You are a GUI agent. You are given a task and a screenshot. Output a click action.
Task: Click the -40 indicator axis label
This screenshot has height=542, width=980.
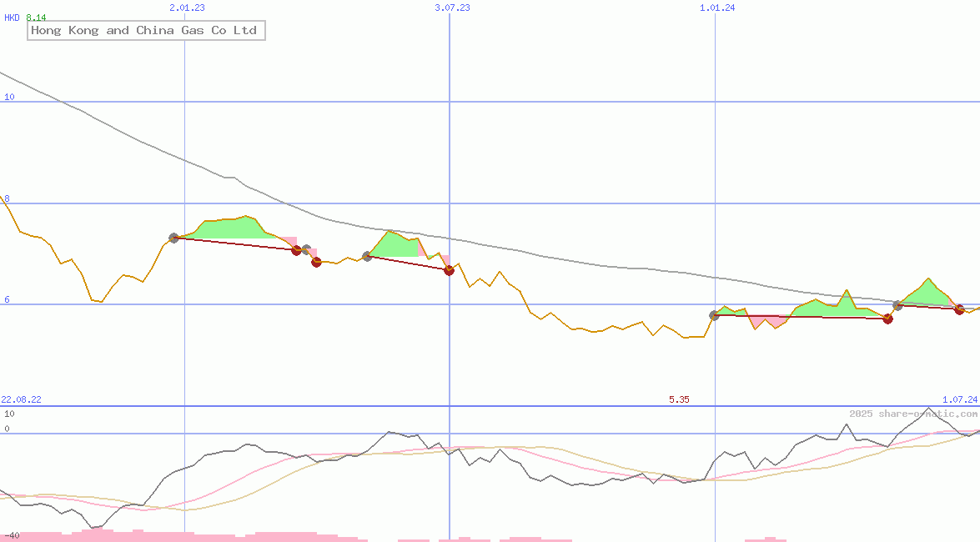point(12,536)
